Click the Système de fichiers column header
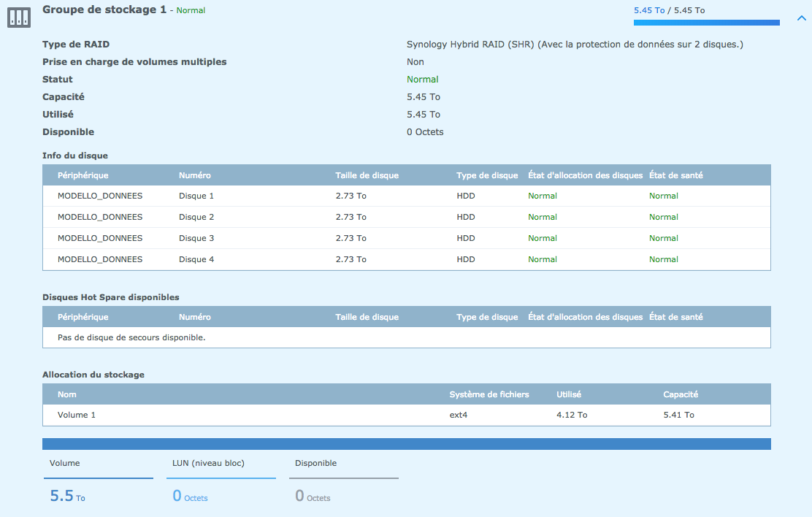 489,394
